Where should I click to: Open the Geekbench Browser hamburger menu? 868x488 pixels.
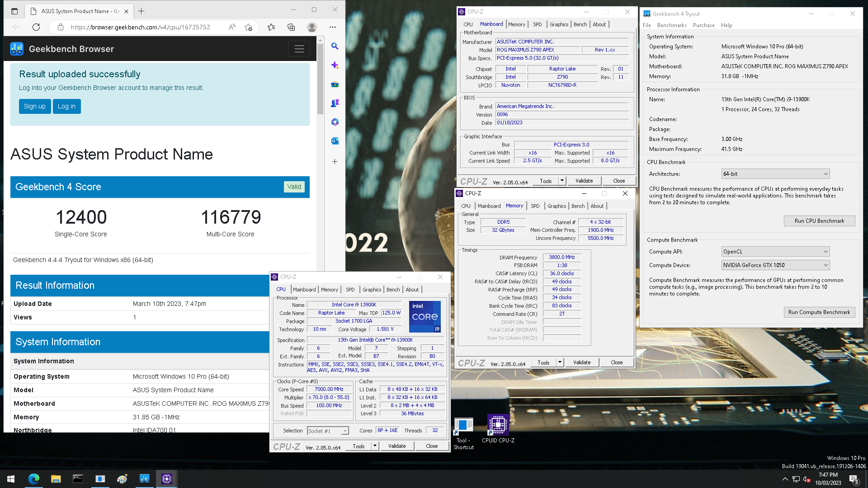pyautogui.click(x=299, y=49)
